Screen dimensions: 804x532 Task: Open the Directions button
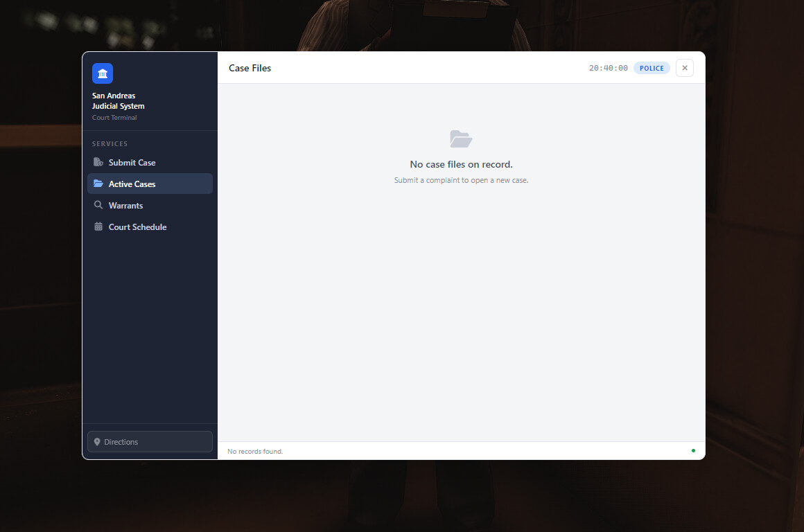pos(150,442)
